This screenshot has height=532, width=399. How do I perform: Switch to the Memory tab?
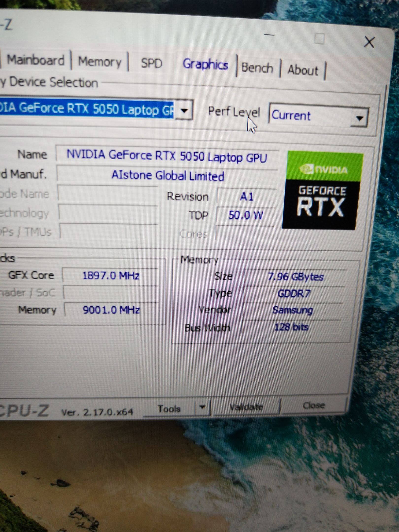(x=100, y=62)
